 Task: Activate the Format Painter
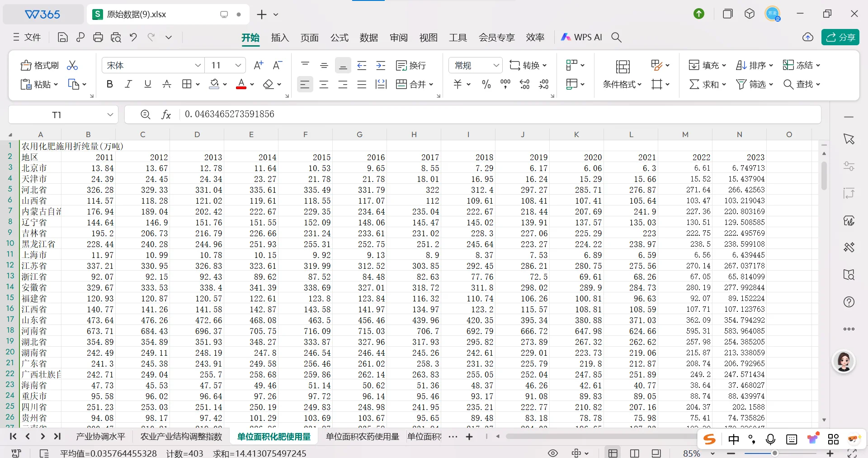(x=40, y=66)
